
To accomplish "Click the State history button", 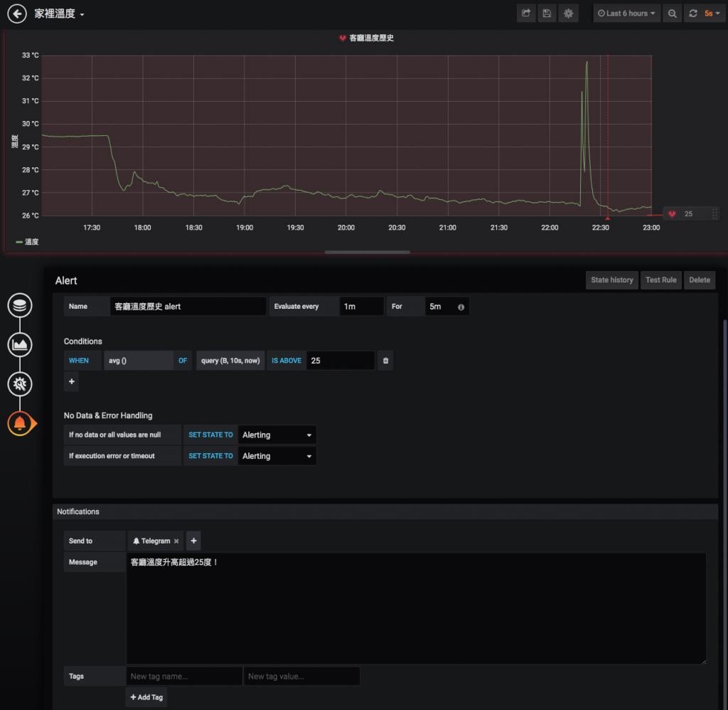I will point(611,280).
